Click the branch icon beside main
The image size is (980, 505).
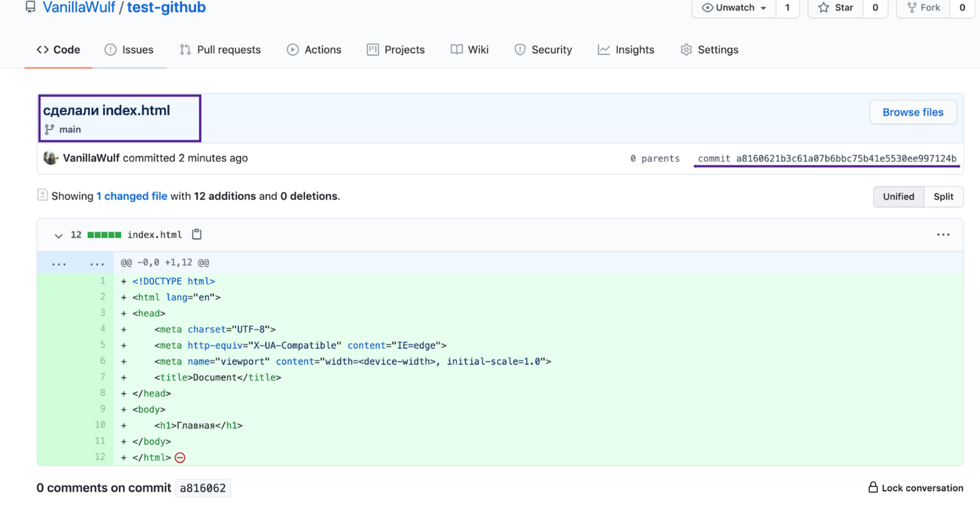coord(50,129)
